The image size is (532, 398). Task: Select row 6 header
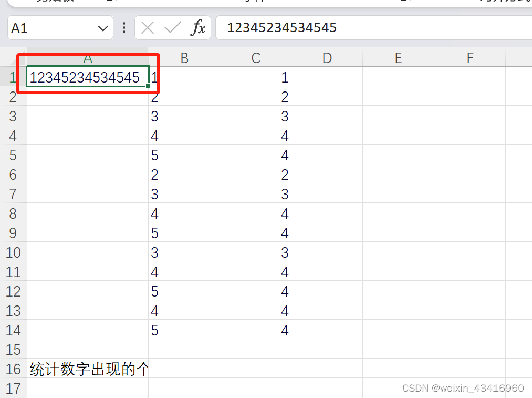click(13, 175)
